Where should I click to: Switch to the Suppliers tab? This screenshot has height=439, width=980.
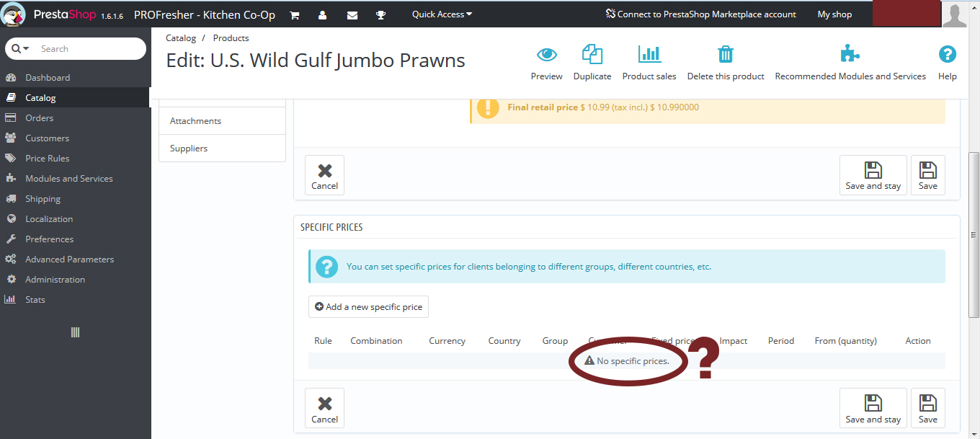(222, 148)
